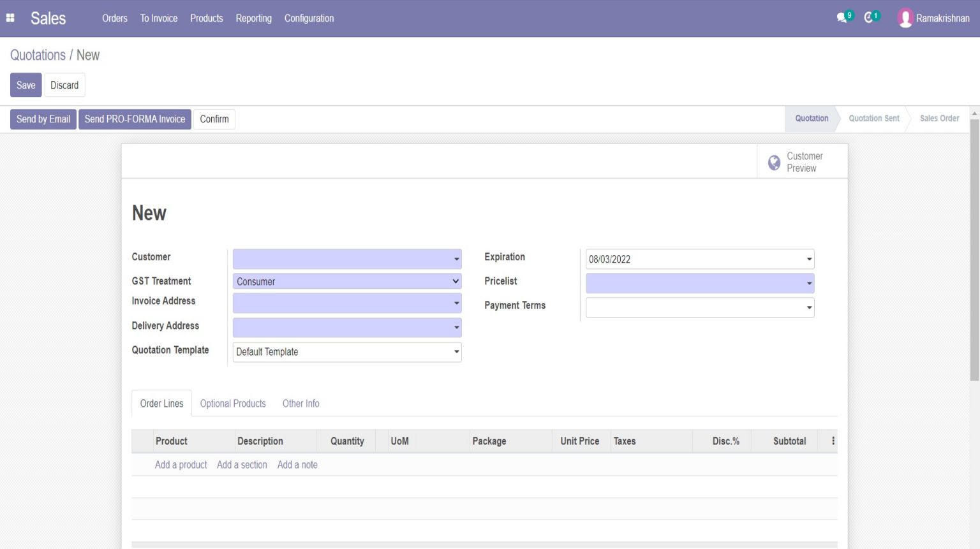980x549 pixels.
Task: Click the Customer Preview text button
Action: (804, 162)
